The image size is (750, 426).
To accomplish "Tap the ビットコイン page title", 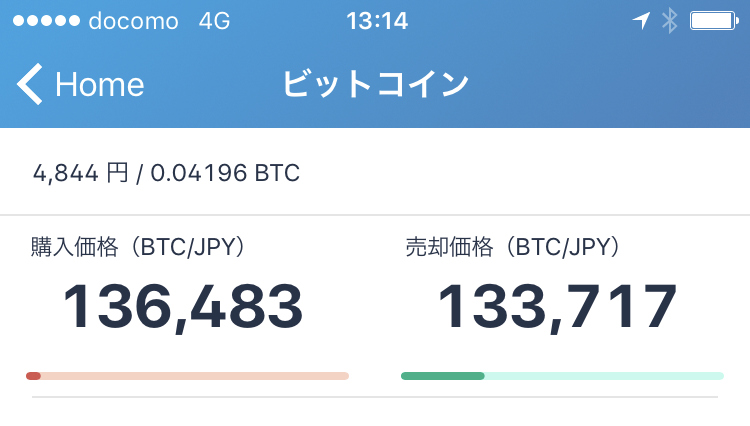I will [375, 84].
